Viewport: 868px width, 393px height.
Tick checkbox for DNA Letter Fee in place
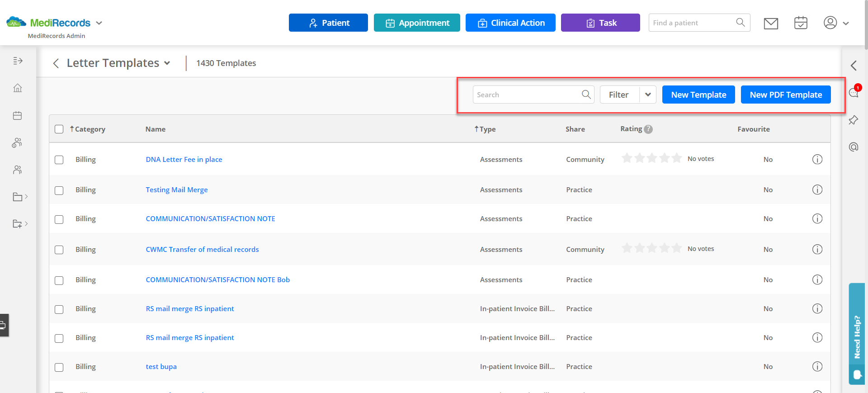pos(59,160)
